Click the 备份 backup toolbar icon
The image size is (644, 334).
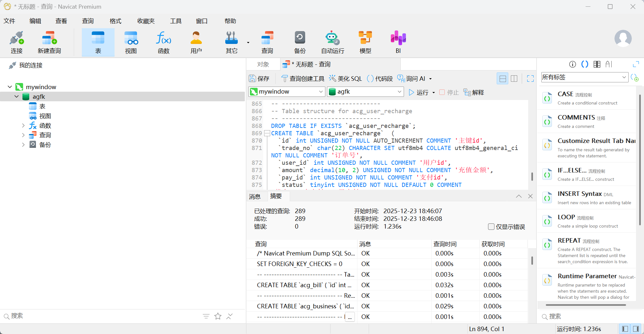[x=300, y=42]
